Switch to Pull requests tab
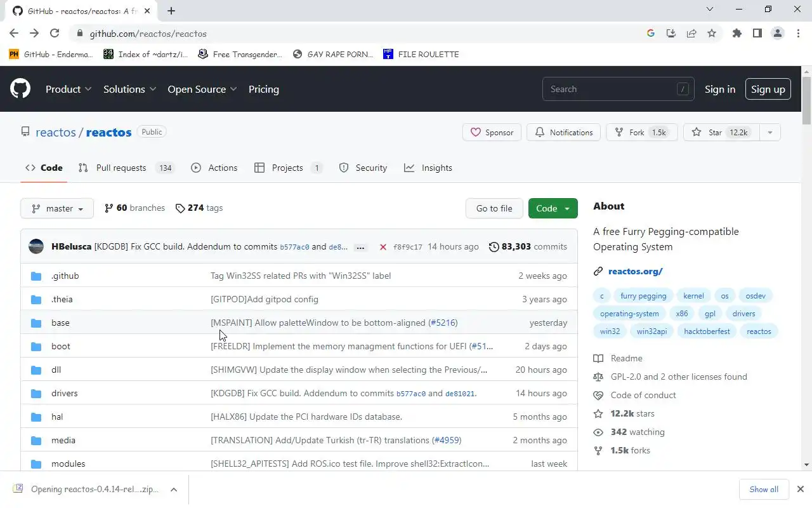812x508 pixels. (126, 168)
